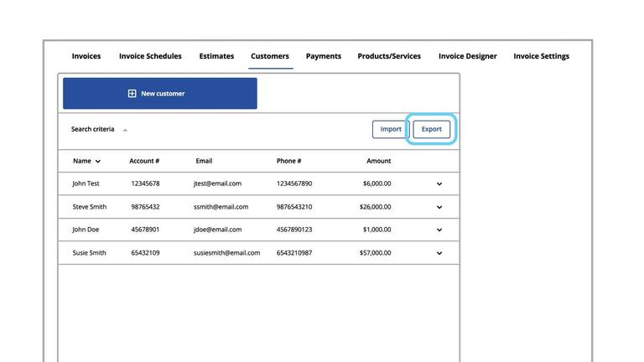Click the Amount column header
Screen dimensions: 644x362
[x=378, y=161]
